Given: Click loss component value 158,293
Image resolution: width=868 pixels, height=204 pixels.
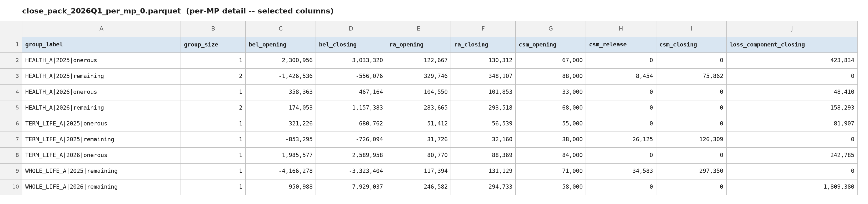Looking at the screenshot, I should pos(792,108).
